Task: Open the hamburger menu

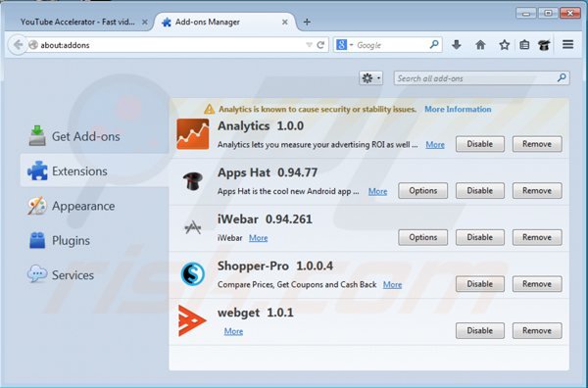Action: coord(567,45)
